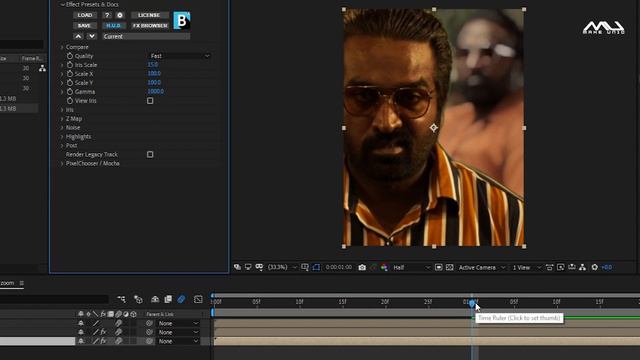Open the FX BROWSER button
The width and height of the screenshot is (640, 360).
[150, 25]
